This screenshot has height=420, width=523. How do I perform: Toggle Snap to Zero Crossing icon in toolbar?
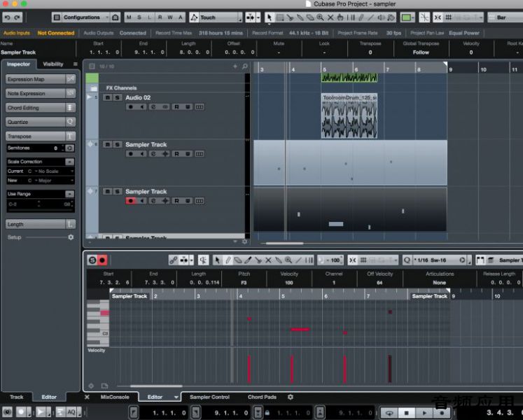(x=424, y=17)
